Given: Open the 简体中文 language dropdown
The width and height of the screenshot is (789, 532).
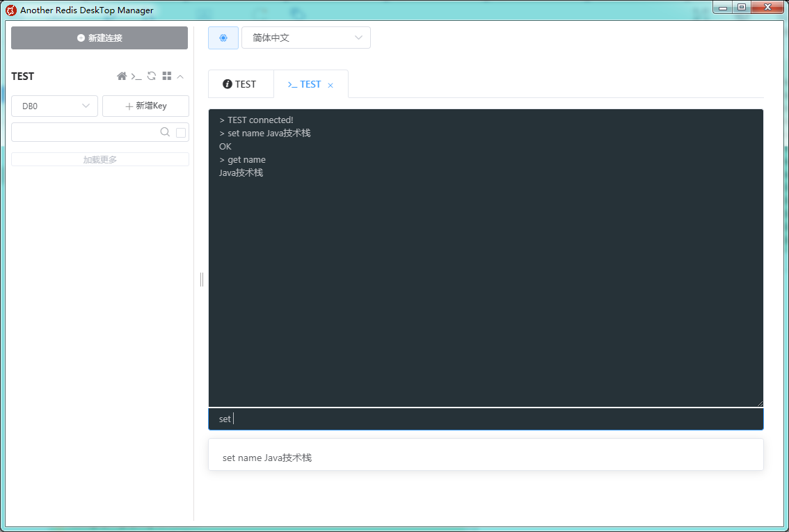Looking at the screenshot, I should tap(306, 38).
